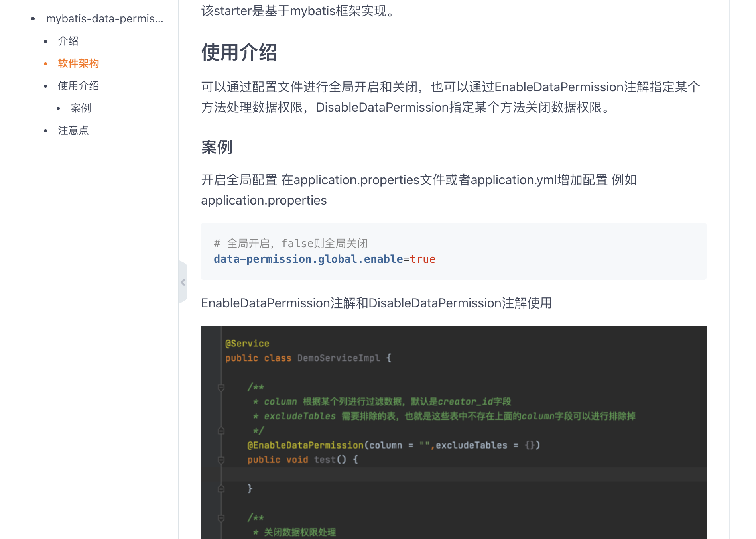Click the data-permission.global.enable=true code line
Viewport: 756px width, 539px height.
[325, 259]
